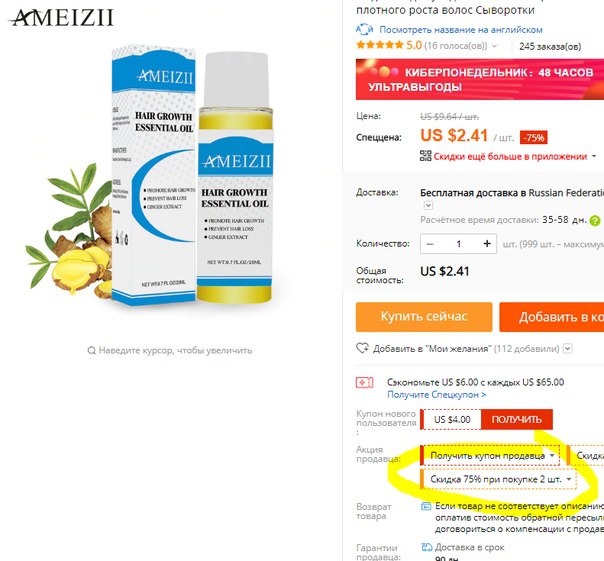Expand the wishlist dropdown arrow
This screenshot has height=561, width=604.
point(567,349)
